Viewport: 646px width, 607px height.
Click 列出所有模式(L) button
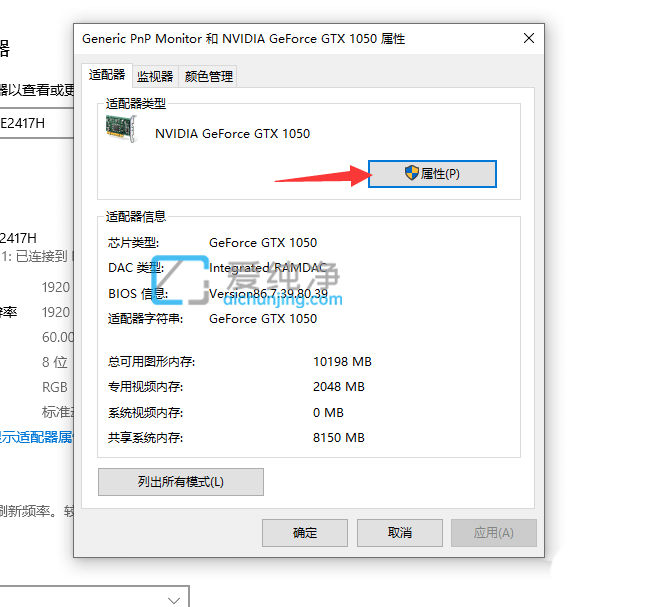click(180, 482)
